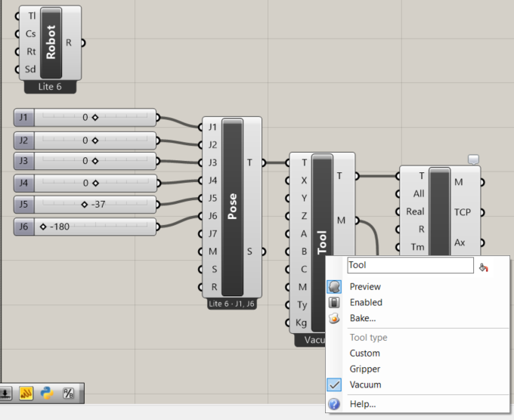Click the Tool component's M output
Screen dimensions: 514x420
(341, 220)
